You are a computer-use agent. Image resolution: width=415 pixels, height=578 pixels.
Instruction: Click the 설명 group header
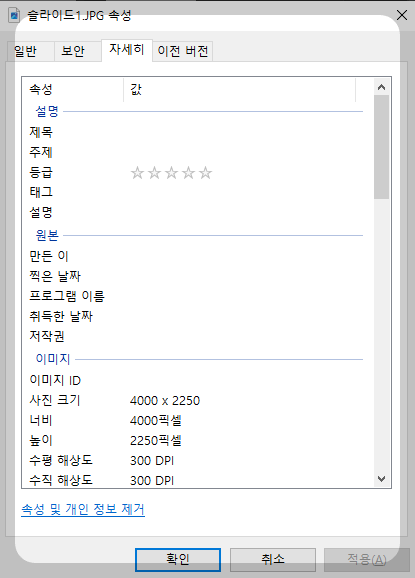[x=47, y=111]
